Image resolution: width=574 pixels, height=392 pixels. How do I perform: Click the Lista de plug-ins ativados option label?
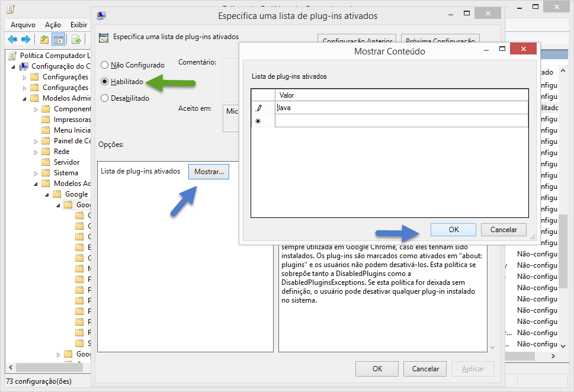[140, 171]
